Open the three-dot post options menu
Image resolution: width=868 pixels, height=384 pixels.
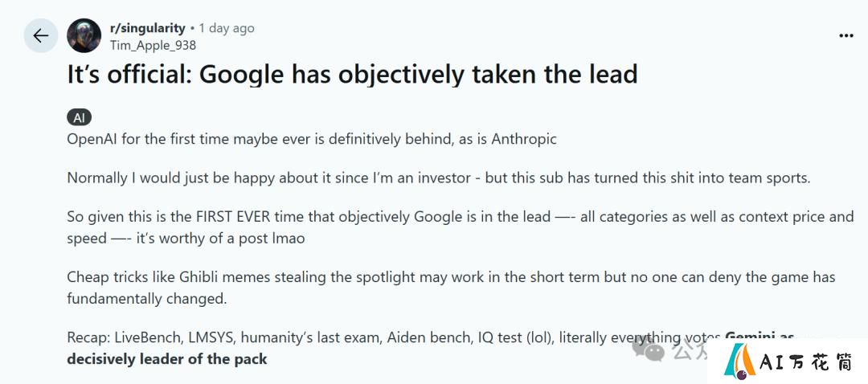[845, 36]
